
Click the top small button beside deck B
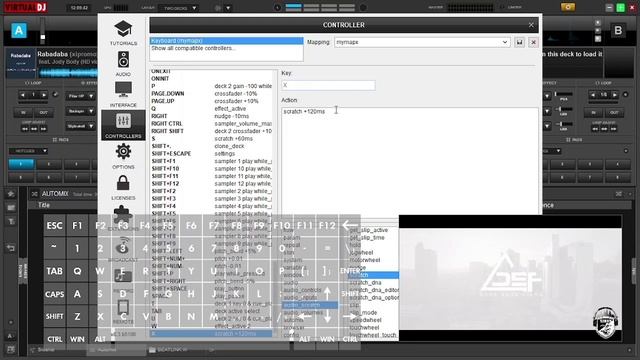click(x=598, y=23)
